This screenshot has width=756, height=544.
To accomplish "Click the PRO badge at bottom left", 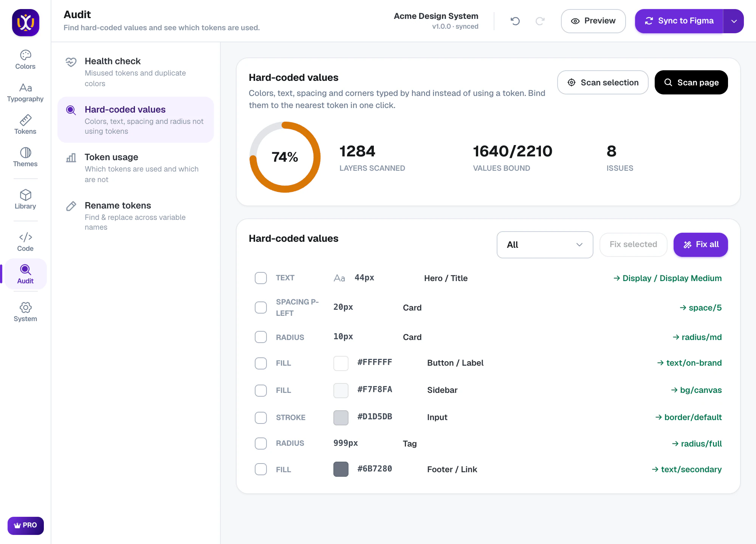I will (26, 525).
